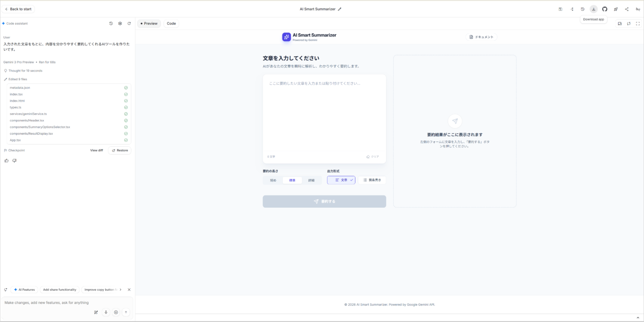This screenshot has width=644, height=322.
Task: Refresh the preview pane
Action: [x=629, y=23]
